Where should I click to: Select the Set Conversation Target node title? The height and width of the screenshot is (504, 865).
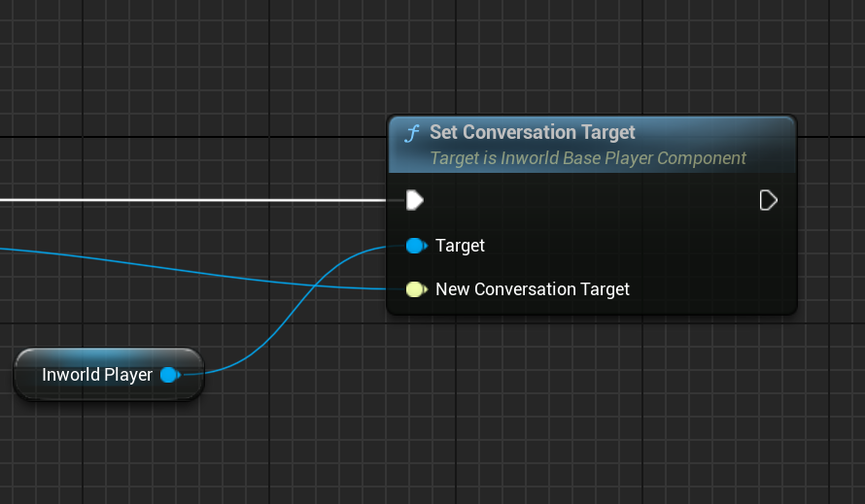(533, 132)
